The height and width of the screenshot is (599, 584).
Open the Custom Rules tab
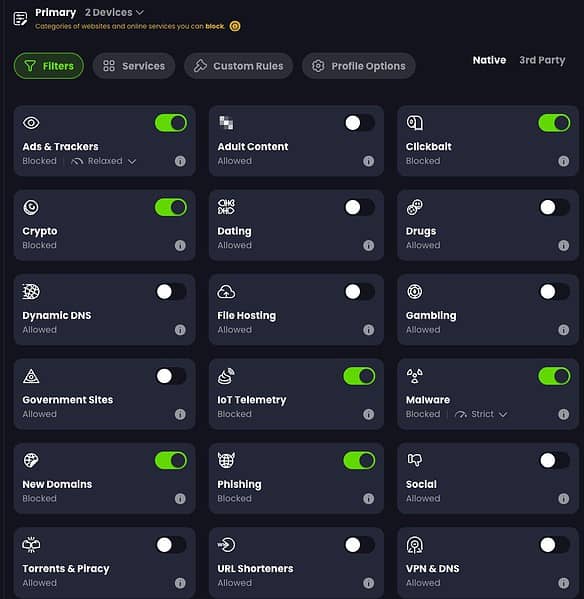tap(238, 66)
